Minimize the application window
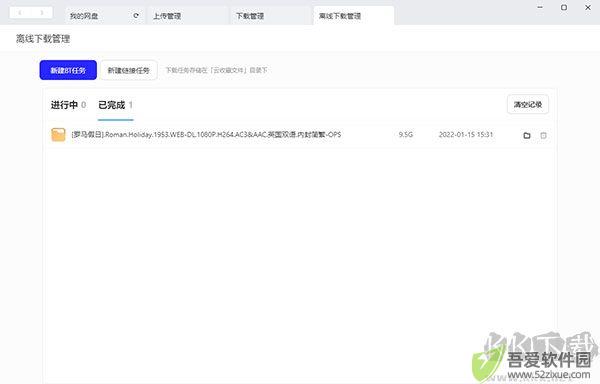This screenshot has height=384, width=600. [x=540, y=7]
